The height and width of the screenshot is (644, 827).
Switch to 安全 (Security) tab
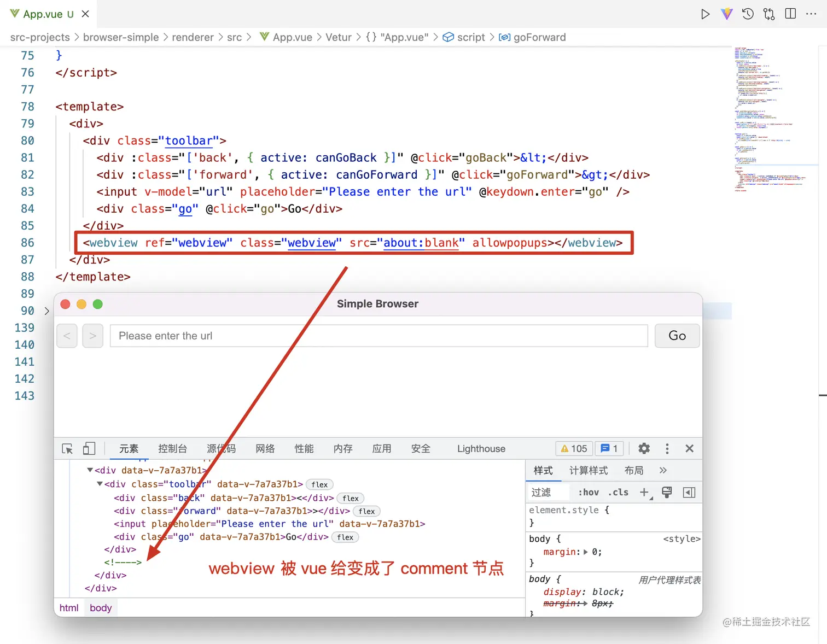[421, 449]
